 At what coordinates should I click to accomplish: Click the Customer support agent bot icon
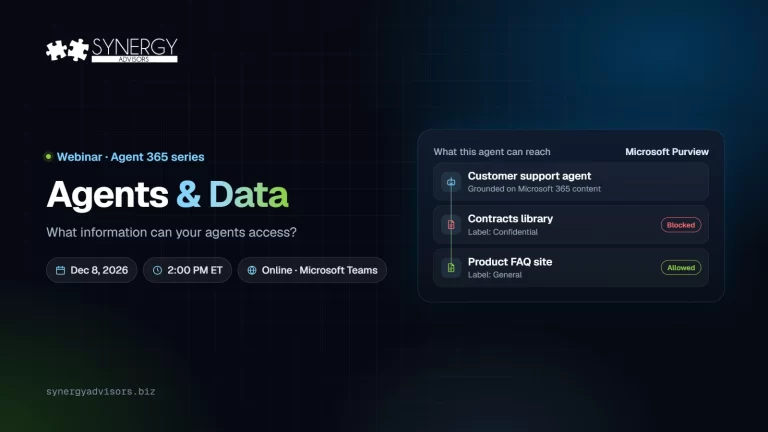pyautogui.click(x=451, y=182)
